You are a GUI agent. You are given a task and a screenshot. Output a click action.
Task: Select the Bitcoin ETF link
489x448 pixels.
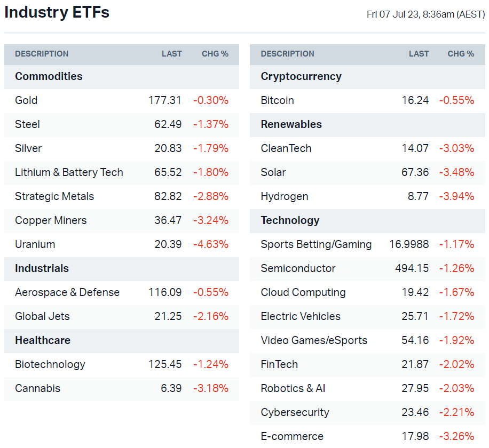tap(277, 100)
